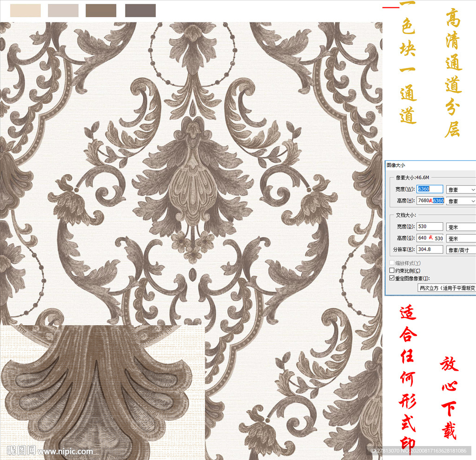
Task: Select the medium brown color swatch
Action: click(x=101, y=11)
